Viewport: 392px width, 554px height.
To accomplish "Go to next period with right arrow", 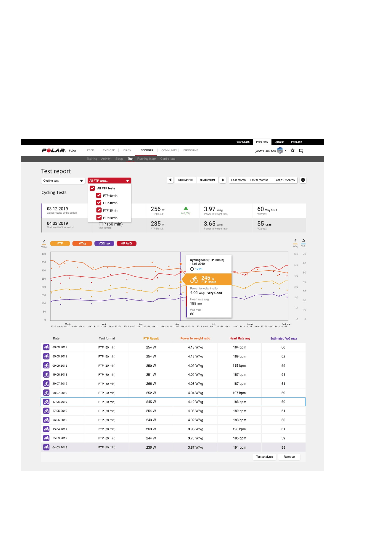I will coord(223,180).
